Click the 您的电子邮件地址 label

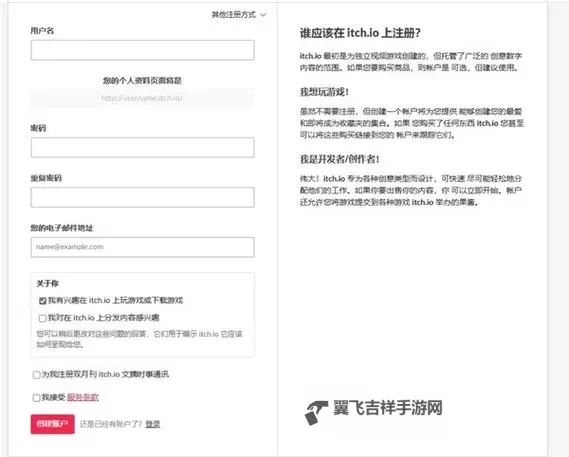click(62, 228)
